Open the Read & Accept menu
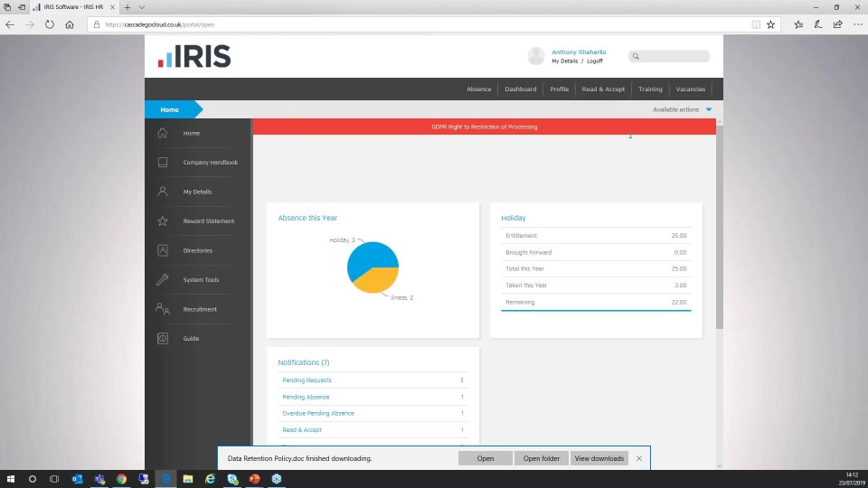The width and height of the screenshot is (868, 488). pyautogui.click(x=603, y=89)
